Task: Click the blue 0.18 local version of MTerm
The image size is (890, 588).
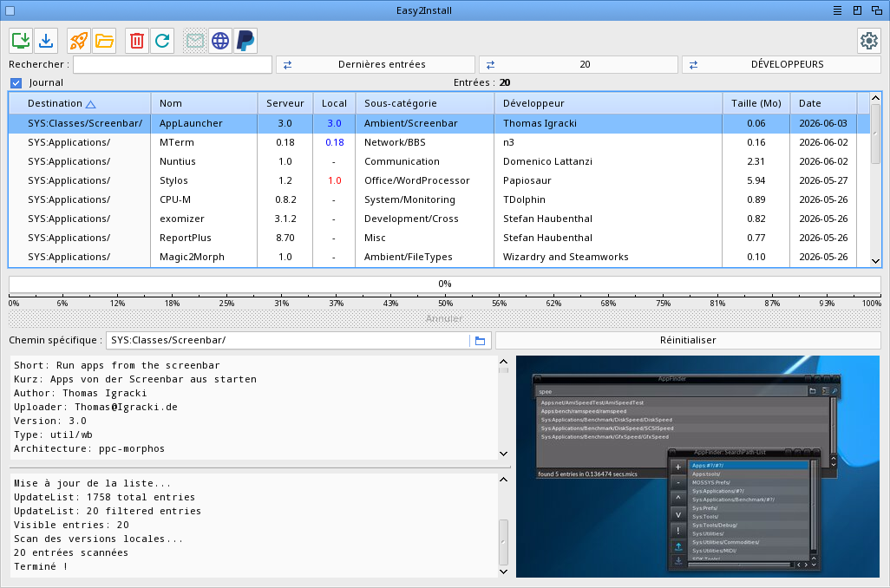Action: tap(334, 142)
